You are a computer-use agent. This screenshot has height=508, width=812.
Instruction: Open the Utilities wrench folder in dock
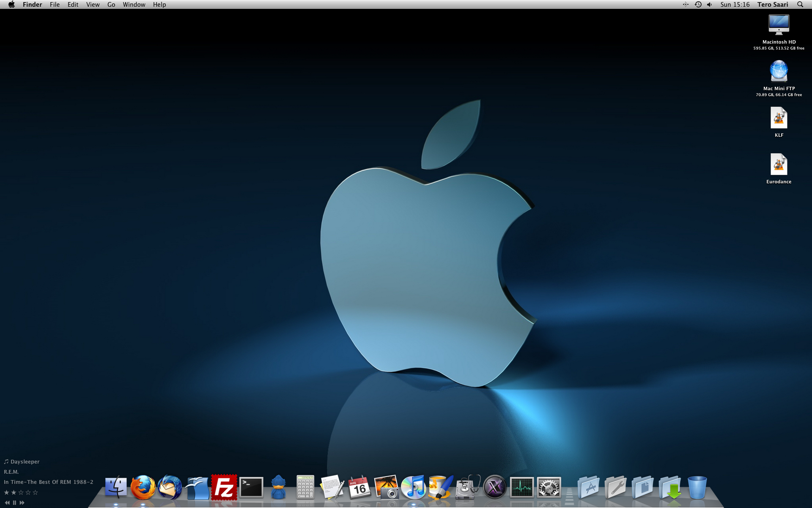(616, 487)
